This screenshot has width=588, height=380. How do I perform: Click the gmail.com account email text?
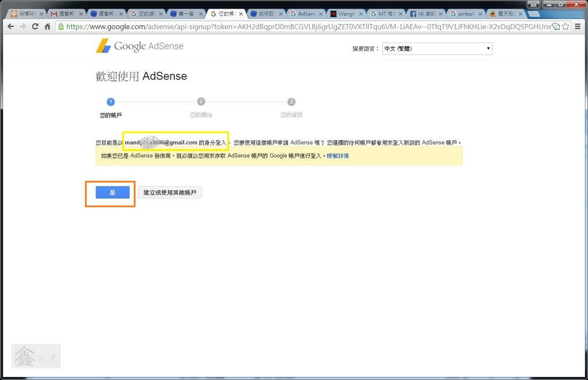pos(161,142)
